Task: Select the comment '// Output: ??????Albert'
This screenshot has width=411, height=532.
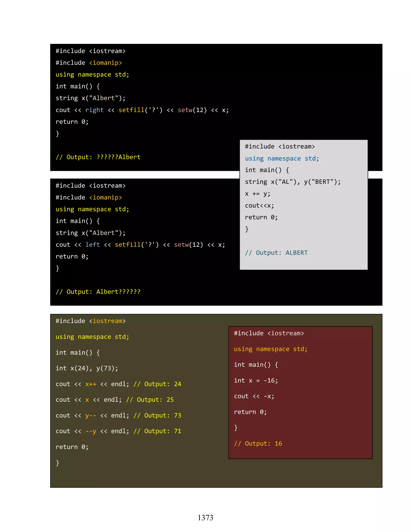Action: tap(98, 157)
